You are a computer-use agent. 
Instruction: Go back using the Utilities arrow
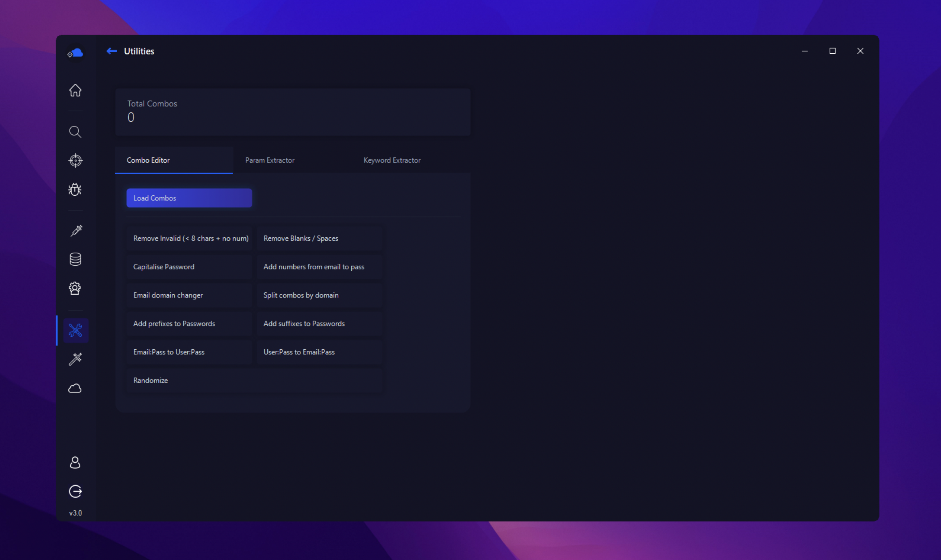coord(111,51)
